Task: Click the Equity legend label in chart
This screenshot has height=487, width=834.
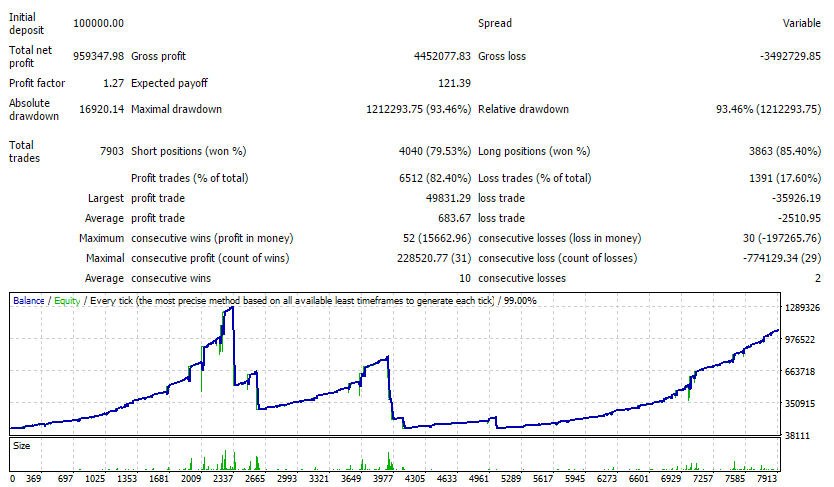Action: pos(67,301)
